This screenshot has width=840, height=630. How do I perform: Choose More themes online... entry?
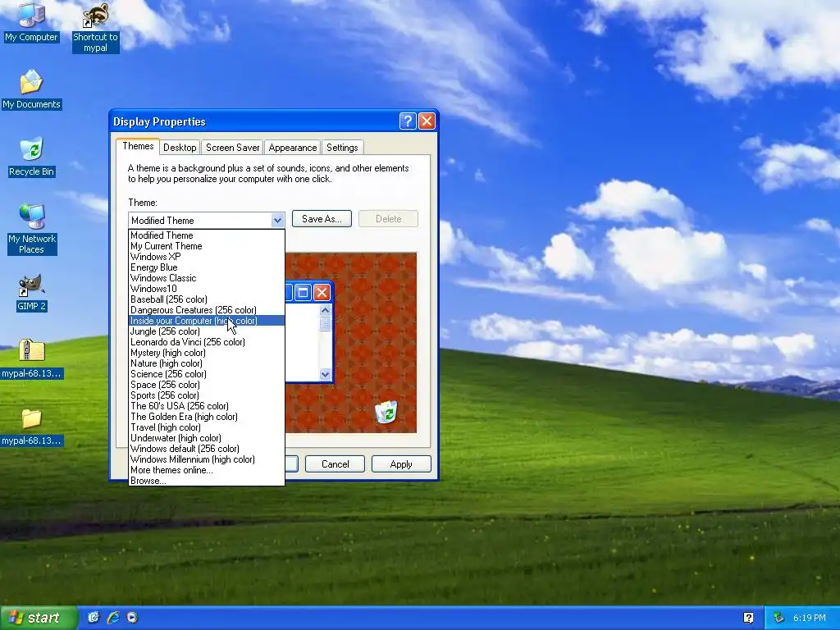tap(206, 470)
